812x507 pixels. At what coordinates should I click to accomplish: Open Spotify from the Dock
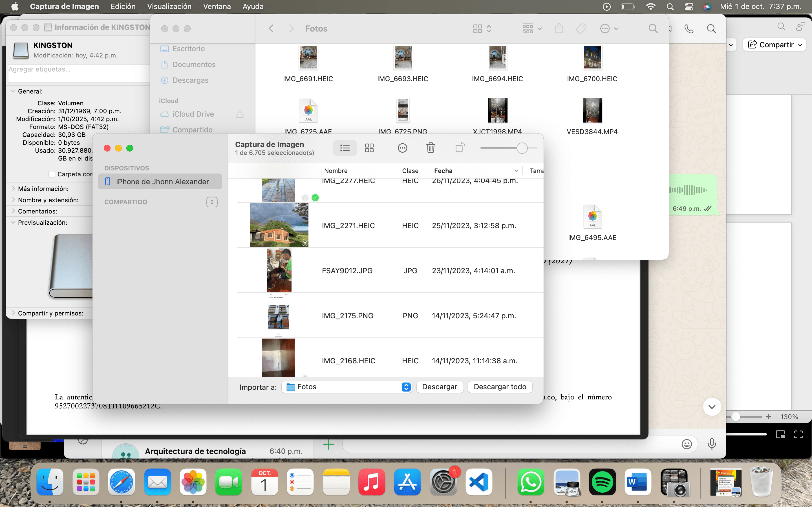[x=602, y=482]
